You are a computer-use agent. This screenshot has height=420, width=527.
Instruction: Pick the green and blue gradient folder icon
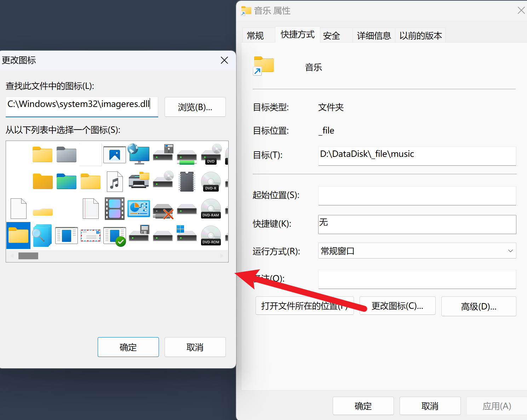(67, 181)
